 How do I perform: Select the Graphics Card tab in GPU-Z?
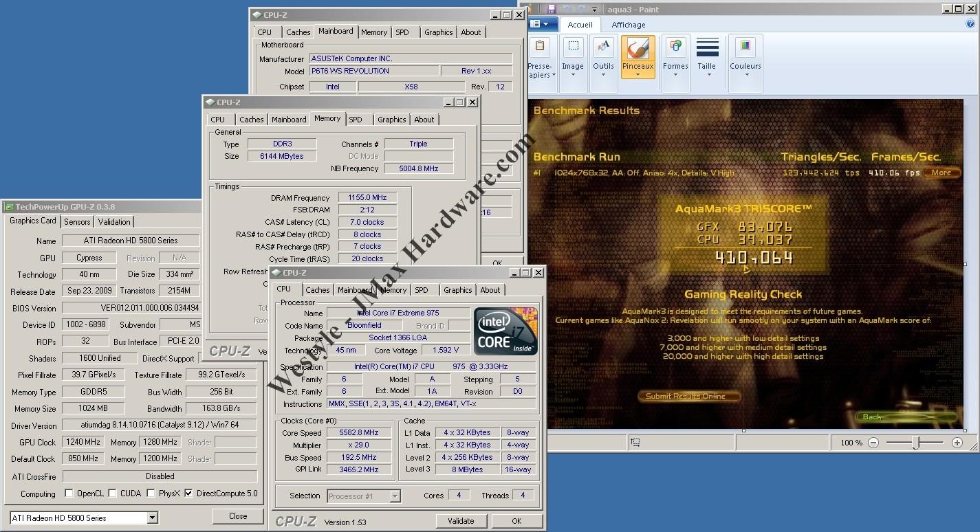click(x=33, y=221)
